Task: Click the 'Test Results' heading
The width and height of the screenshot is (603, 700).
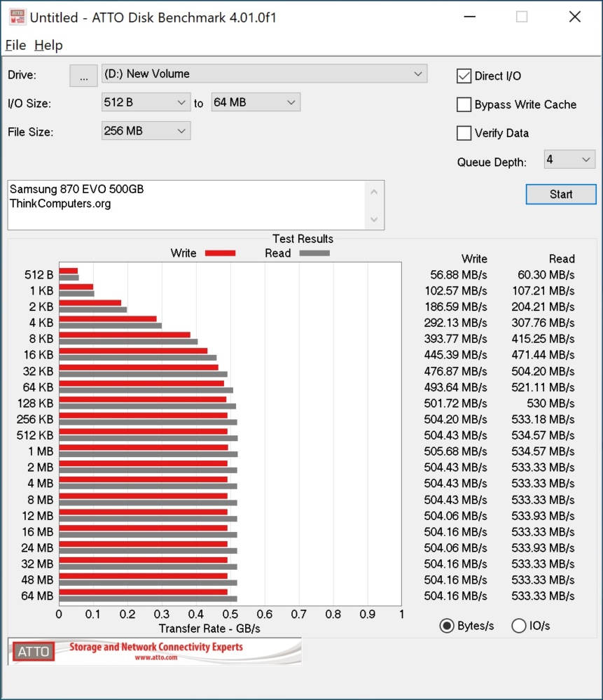Action: pos(303,239)
